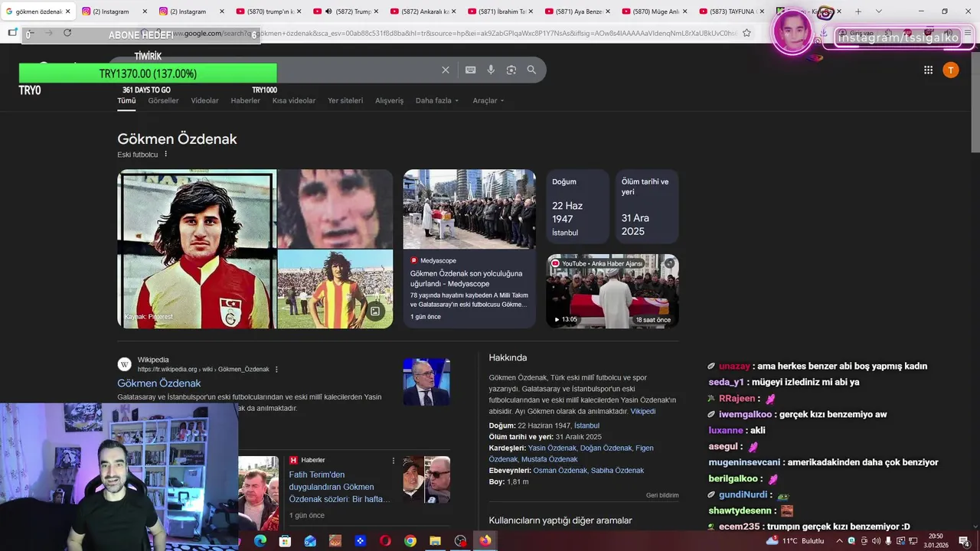This screenshot has height=551, width=980.
Task: Open the notification center icon
Action: pyautogui.click(x=964, y=541)
